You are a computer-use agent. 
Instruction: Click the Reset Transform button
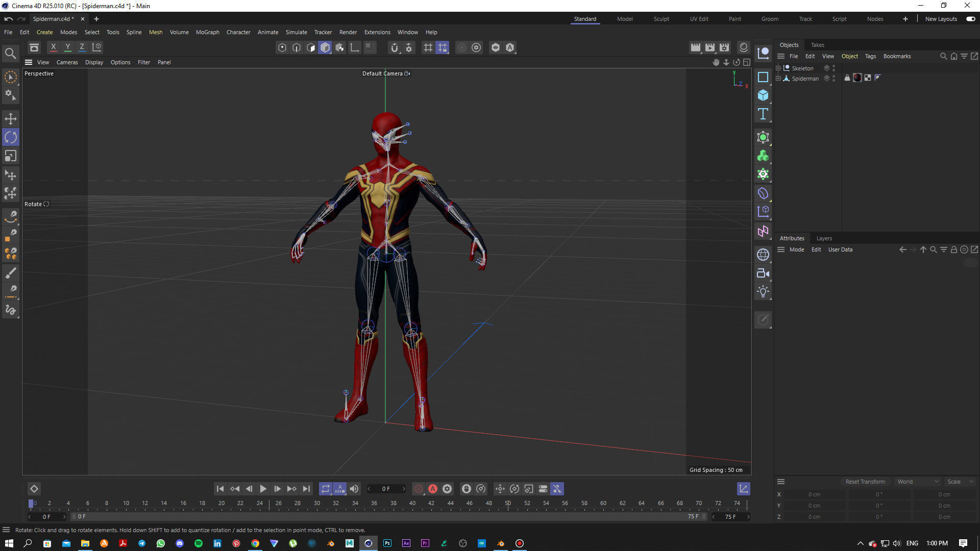click(865, 482)
